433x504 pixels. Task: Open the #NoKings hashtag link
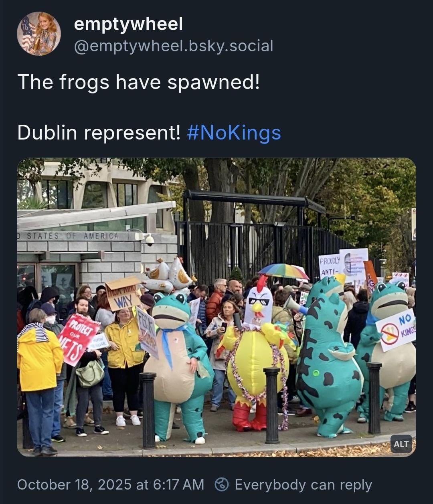pyautogui.click(x=234, y=133)
